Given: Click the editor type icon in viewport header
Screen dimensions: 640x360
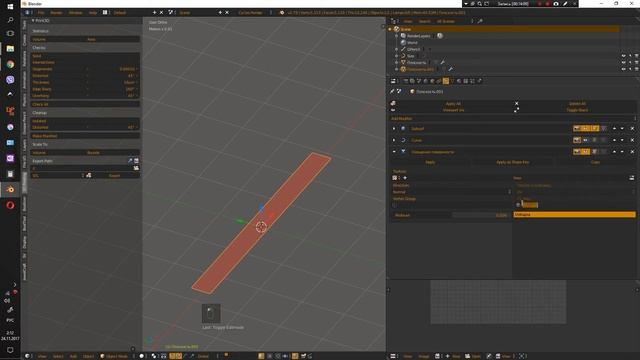Looking at the screenshot, I should [27, 356].
